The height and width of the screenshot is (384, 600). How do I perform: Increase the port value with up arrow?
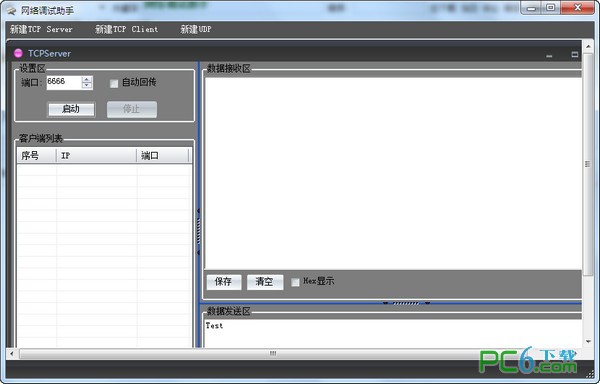click(87, 79)
